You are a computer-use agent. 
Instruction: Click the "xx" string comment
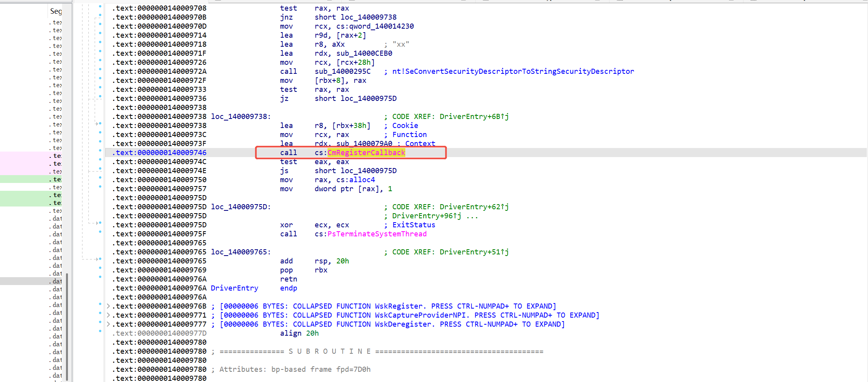coord(401,44)
